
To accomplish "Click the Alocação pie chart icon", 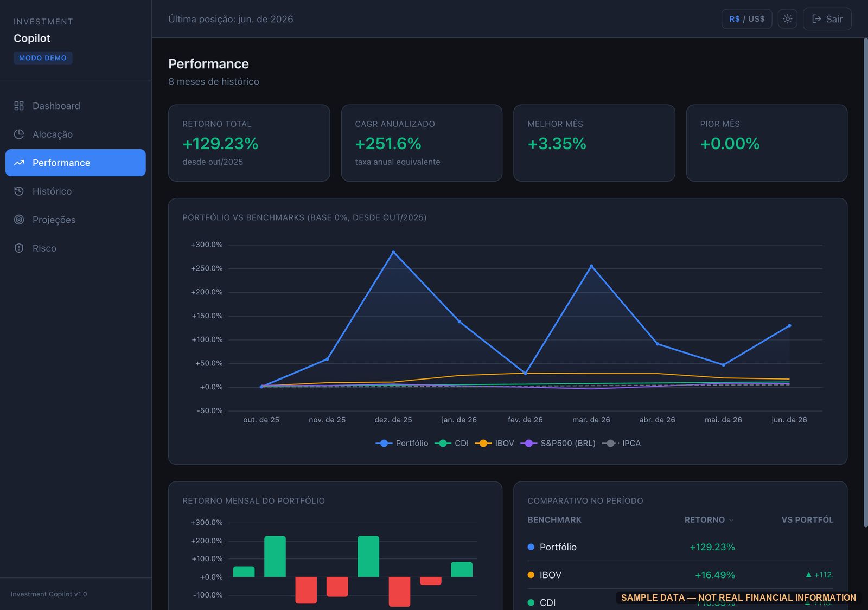I will click(19, 134).
